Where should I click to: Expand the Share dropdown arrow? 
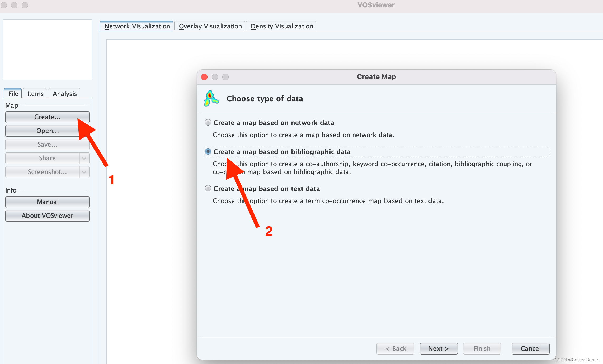pyautogui.click(x=84, y=158)
